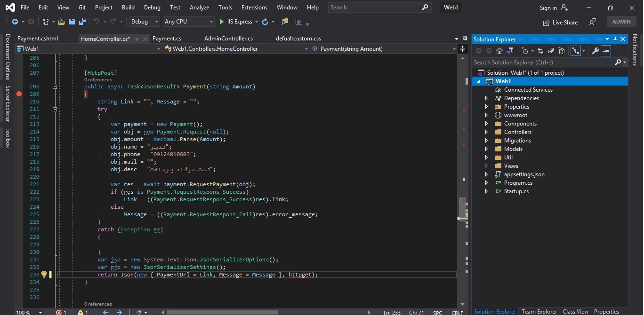Open the Debug configuration dropdown
The width and height of the screenshot is (644, 315).
145,22
